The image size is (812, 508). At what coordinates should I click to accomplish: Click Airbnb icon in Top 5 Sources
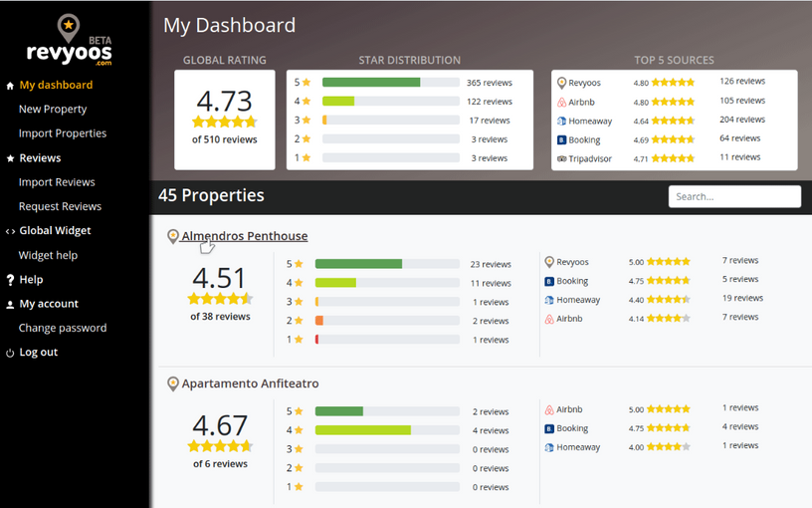tap(561, 103)
